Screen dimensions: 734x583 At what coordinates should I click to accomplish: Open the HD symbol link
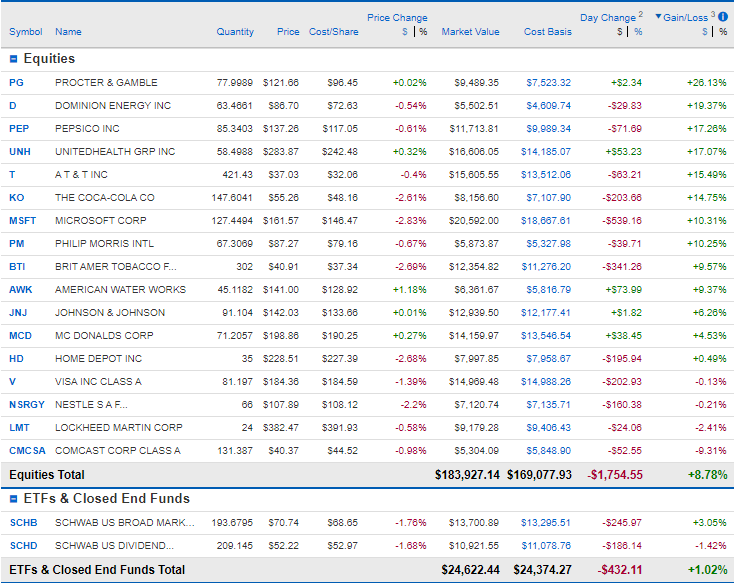point(16,359)
